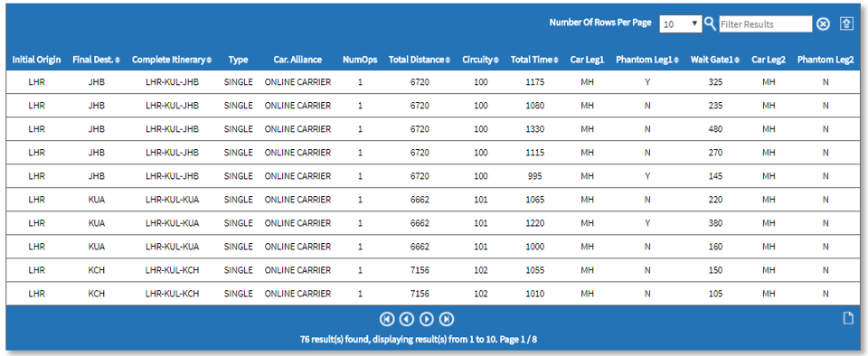Click the Number Of Rows Per Page label
The width and height of the screenshot is (868, 356).
pos(600,23)
